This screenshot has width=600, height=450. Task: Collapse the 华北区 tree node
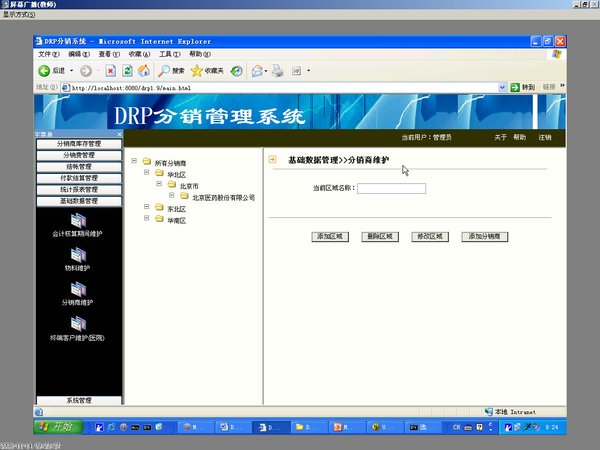pyautogui.click(x=147, y=172)
